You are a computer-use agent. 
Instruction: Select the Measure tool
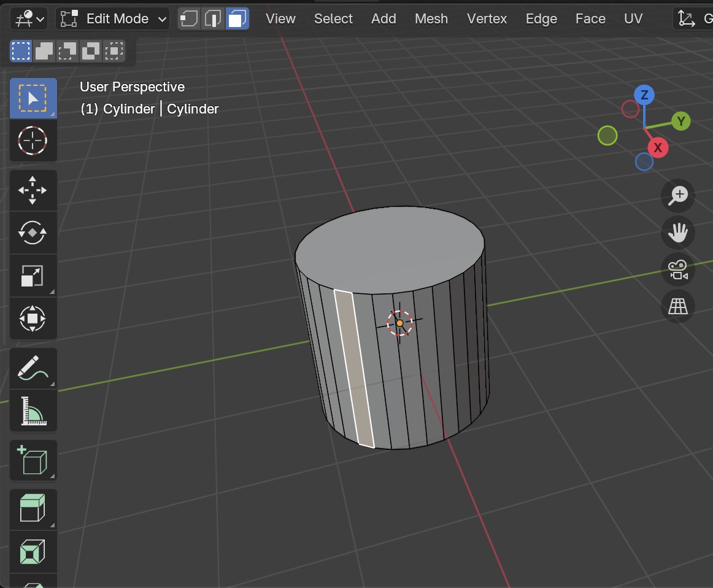pos(33,411)
